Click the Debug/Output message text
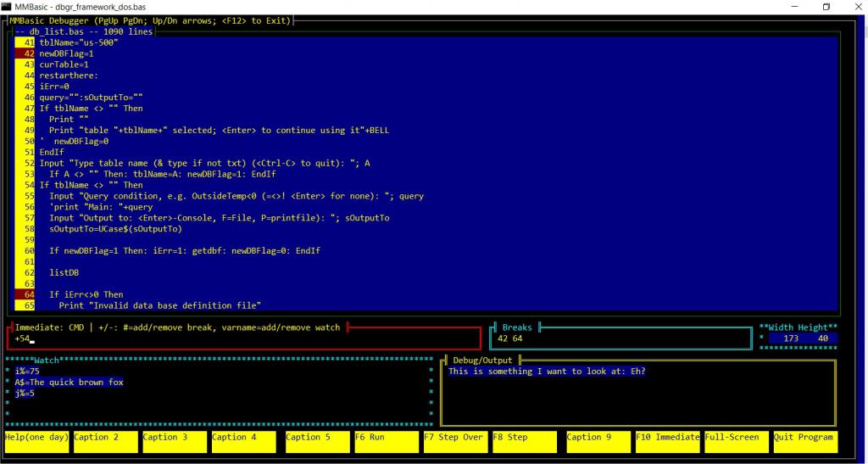 546,372
